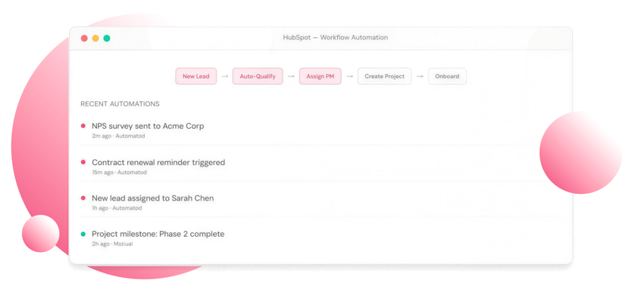Choose the Assign PM stage
This screenshot has width=644, height=305.
(x=320, y=76)
